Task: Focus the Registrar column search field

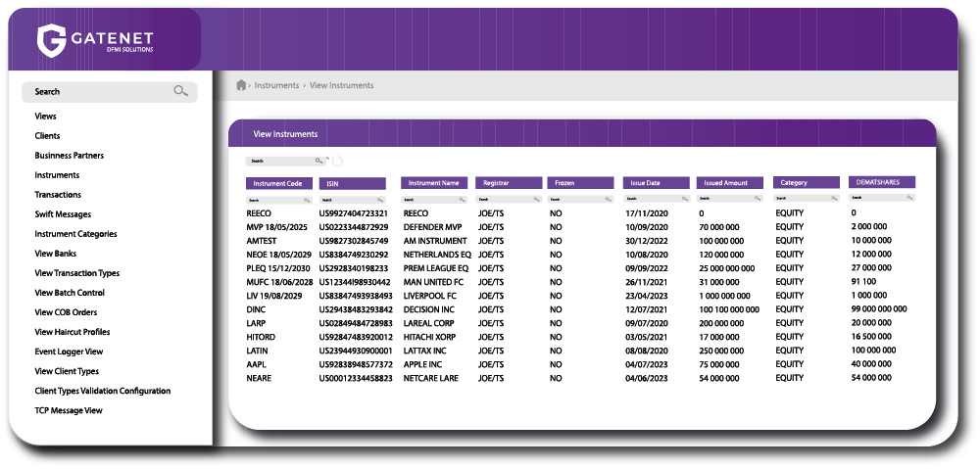Action: pos(503,199)
